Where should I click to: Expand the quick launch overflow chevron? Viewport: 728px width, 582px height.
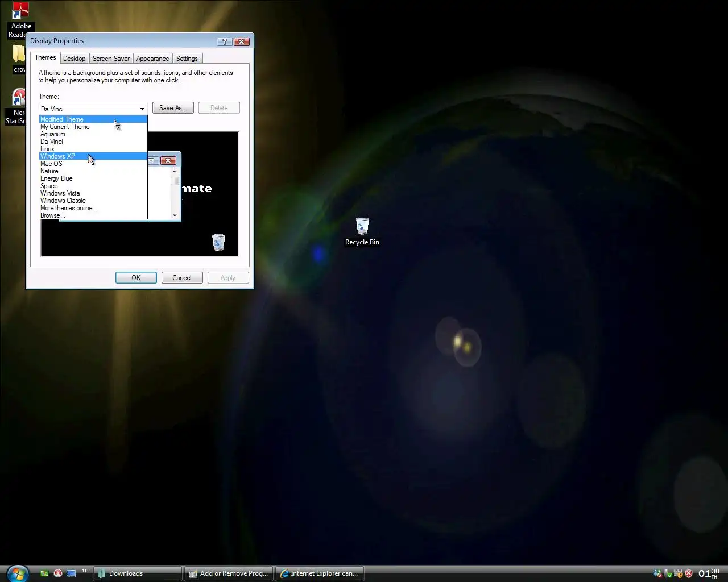85,571
